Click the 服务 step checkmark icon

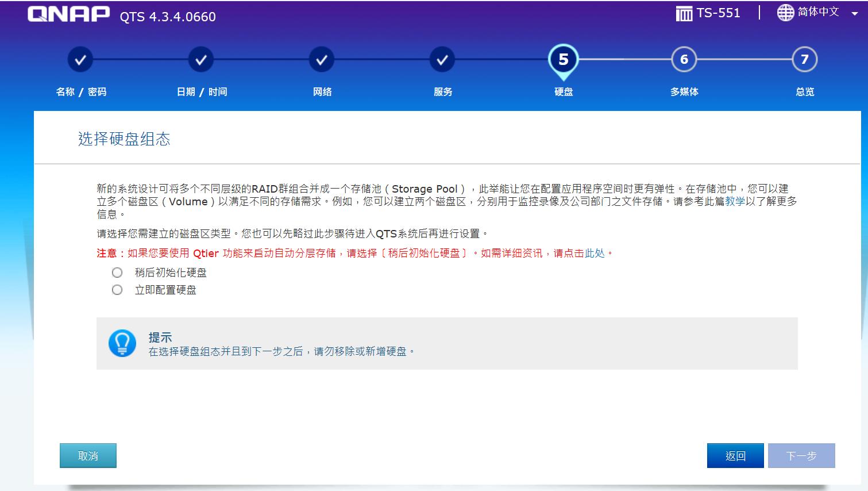tap(442, 59)
